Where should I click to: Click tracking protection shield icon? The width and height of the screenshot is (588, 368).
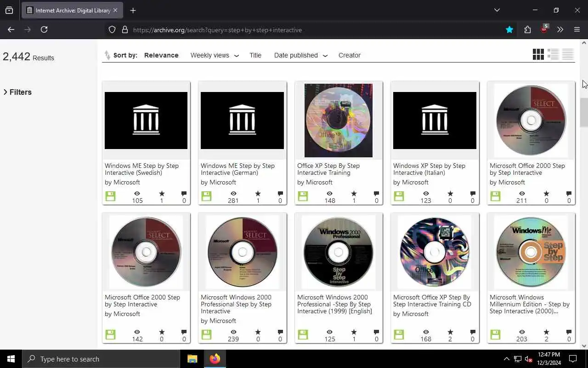(112, 29)
